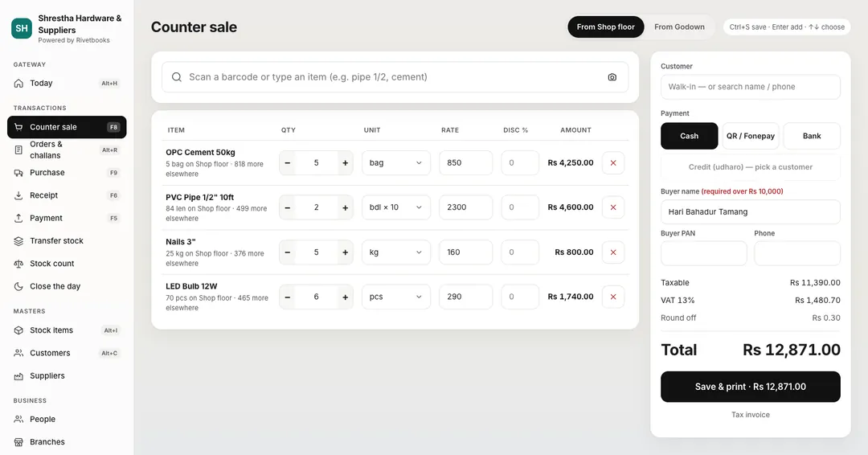Open Today in the sidebar
Image resolution: width=868 pixels, height=455 pixels.
point(67,83)
